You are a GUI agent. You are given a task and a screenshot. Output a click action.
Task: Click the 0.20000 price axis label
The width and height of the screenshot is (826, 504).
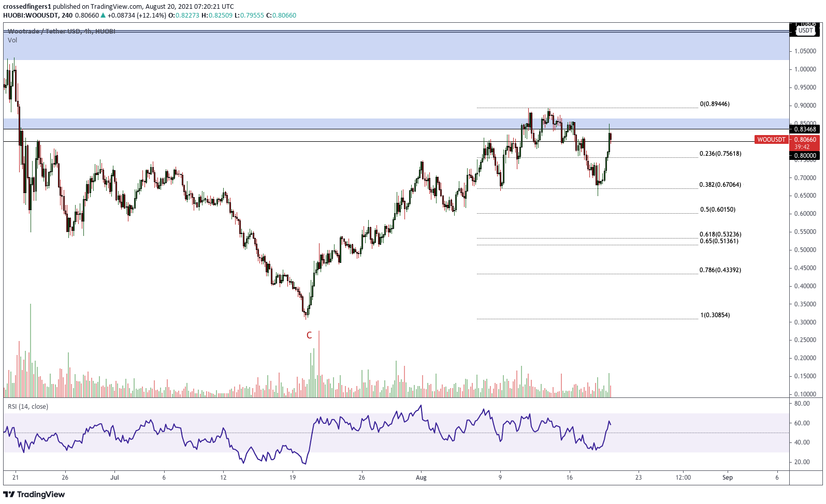pos(805,358)
